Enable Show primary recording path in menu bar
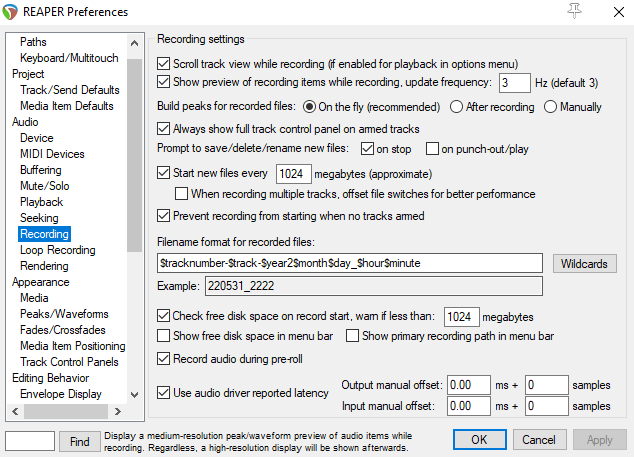 (352, 336)
